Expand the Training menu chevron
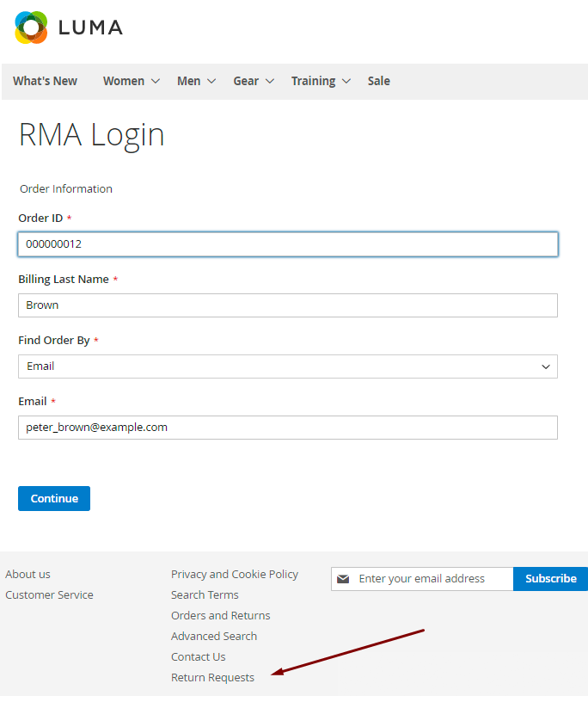 tap(346, 81)
